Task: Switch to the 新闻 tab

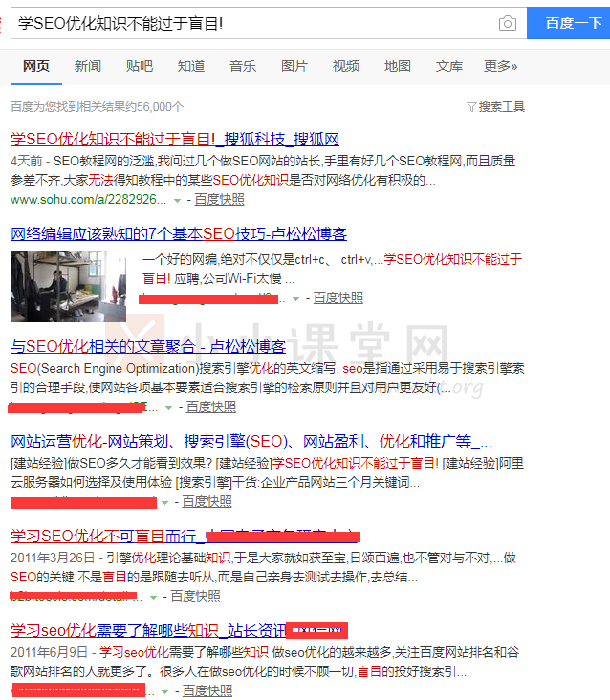Action: pos(87,66)
